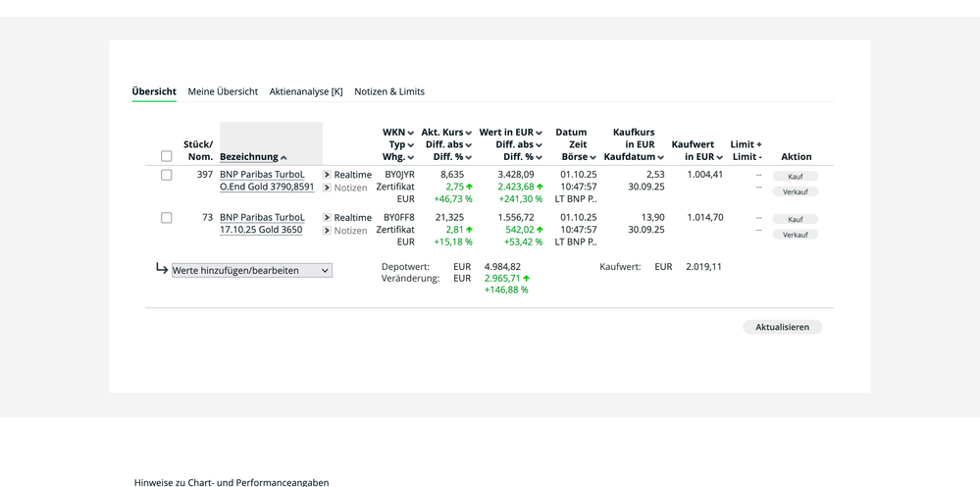Sort by WKN column chevron

click(411, 133)
